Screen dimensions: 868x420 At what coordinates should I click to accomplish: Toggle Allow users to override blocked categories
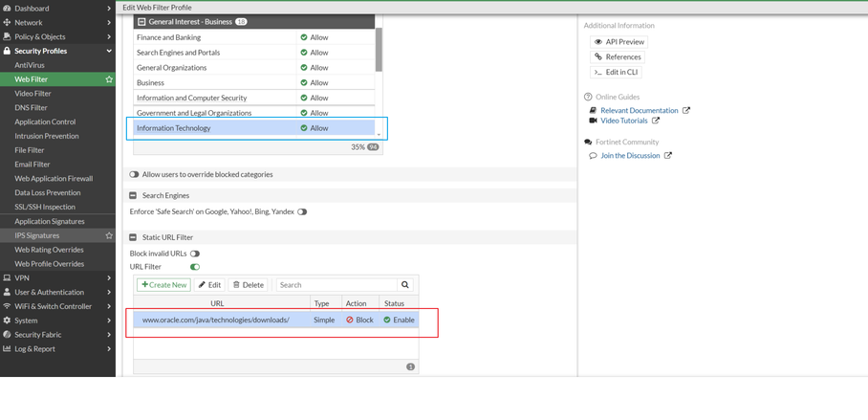134,174
